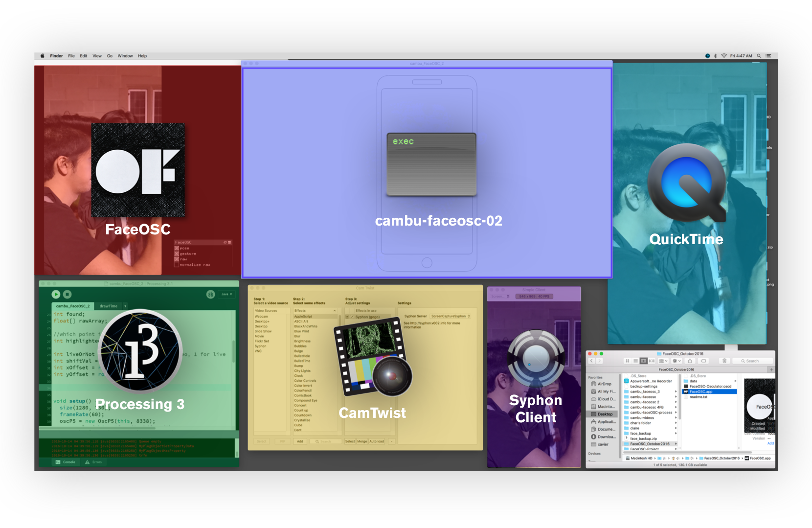Click the QuickTime Player logo icon
Image resolution: width=812 pixels, height=528 pixels.
click(x=687, y=183)
